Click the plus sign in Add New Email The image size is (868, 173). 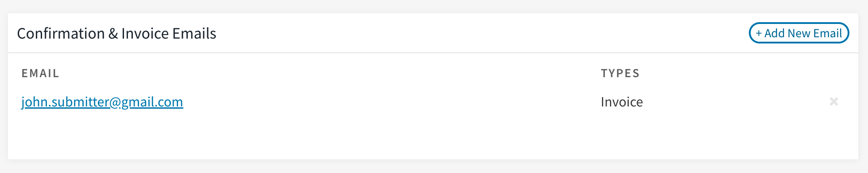point(759,33)
